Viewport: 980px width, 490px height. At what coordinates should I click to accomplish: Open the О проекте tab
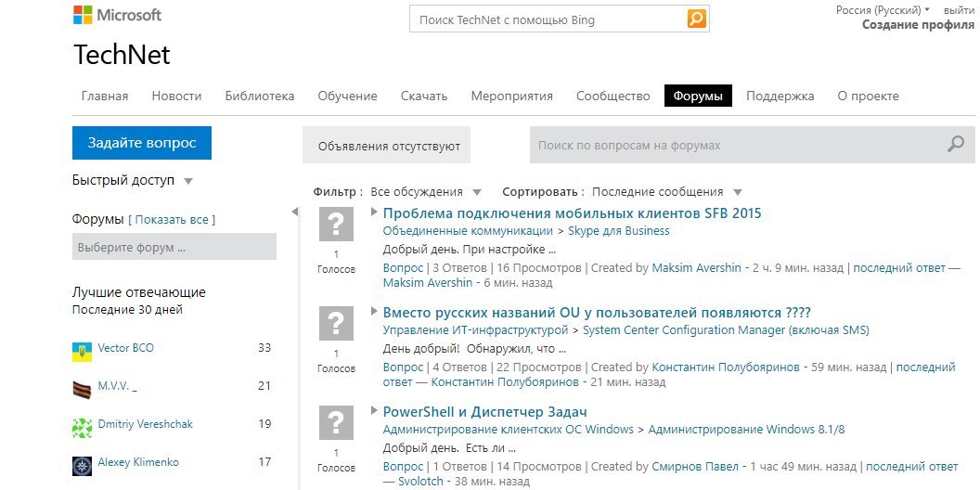click(x=868, y=97)
